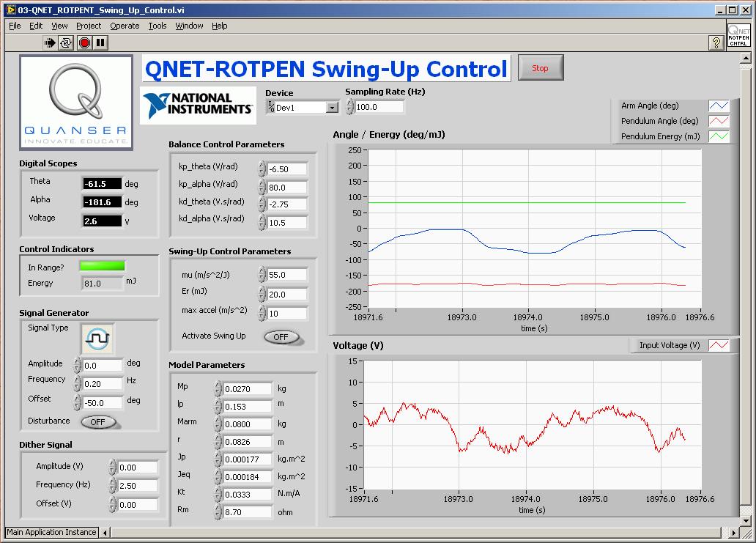Click the Input Voltage plot legend icon
756x543 pixels.
click(719, 345)
